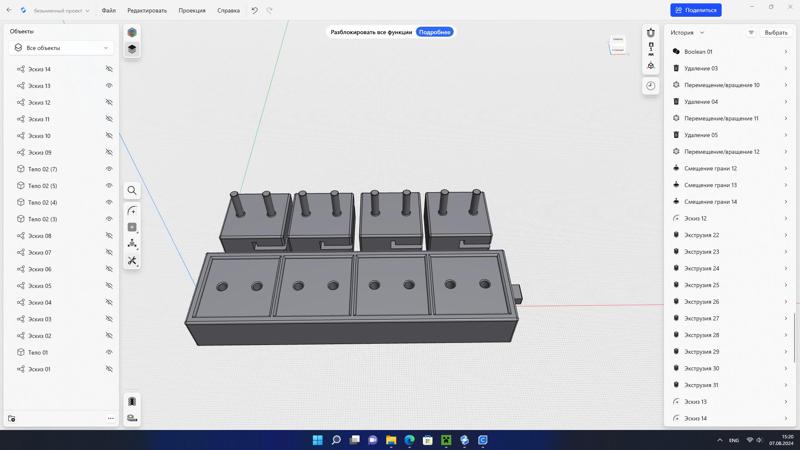This screenshot has width=800, height=450.
Task: Select the solid body tool icon
Action: [132, 227]
